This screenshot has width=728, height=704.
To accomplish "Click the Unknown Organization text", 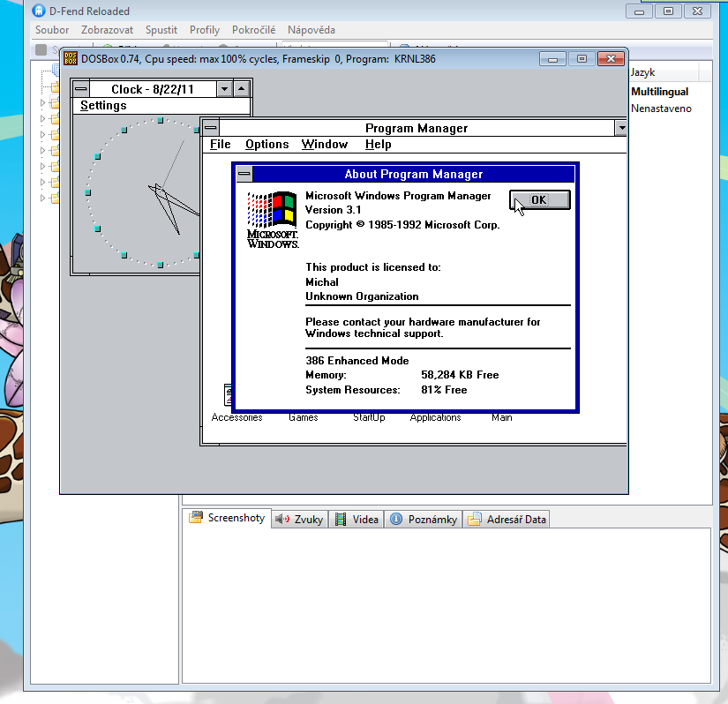I will [362, 296].
